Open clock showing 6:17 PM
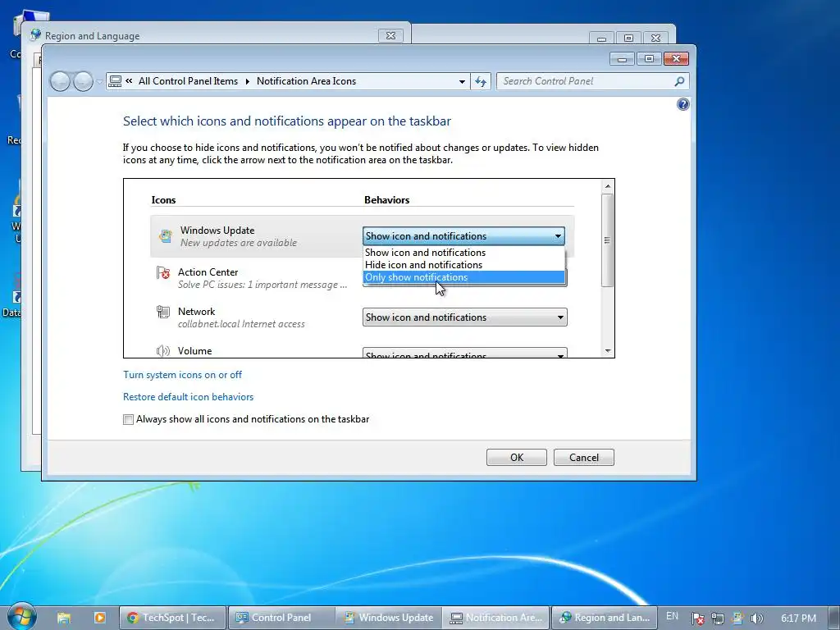 pos(798,619)
